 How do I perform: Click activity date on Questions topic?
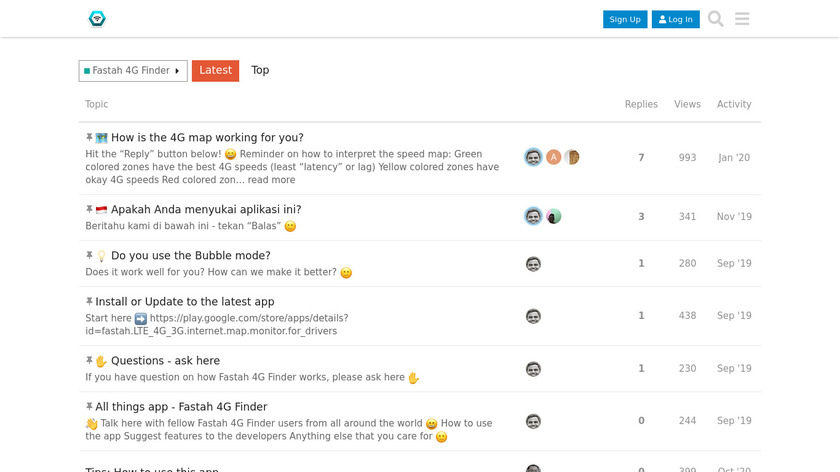[734, 368]
